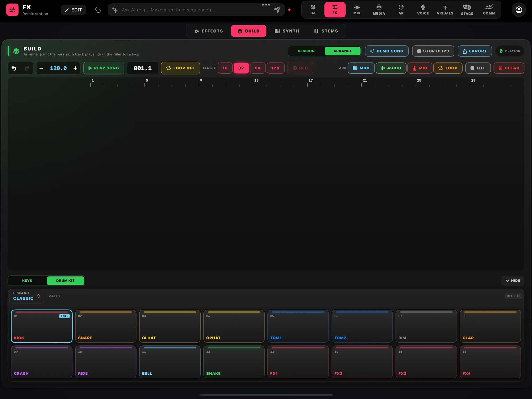The height and width of the screenshot is (399, 532).
Task: Trigger the SNARE drum pad
Action: [x=106, y=326]
